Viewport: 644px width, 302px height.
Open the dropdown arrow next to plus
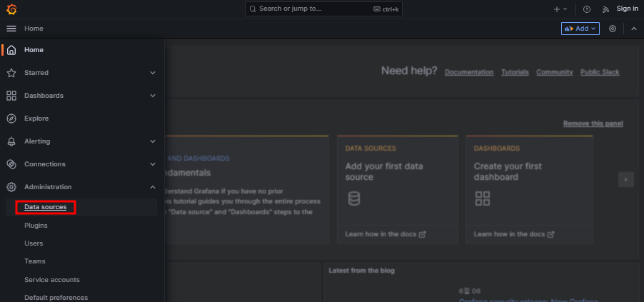(x=565, y=9)
